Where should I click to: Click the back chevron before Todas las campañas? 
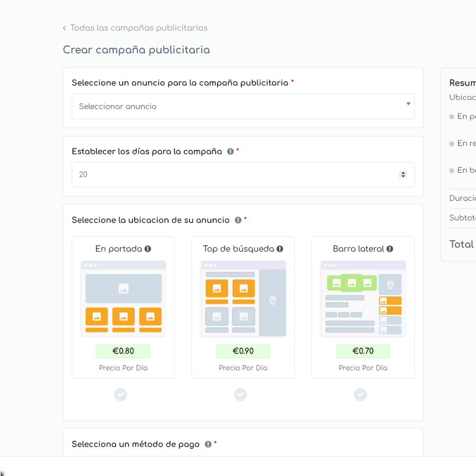point(64,28)
